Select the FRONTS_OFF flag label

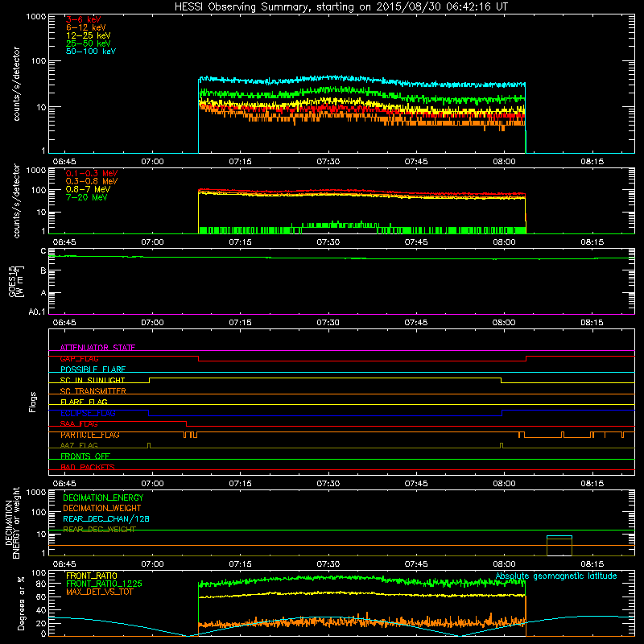85,456
